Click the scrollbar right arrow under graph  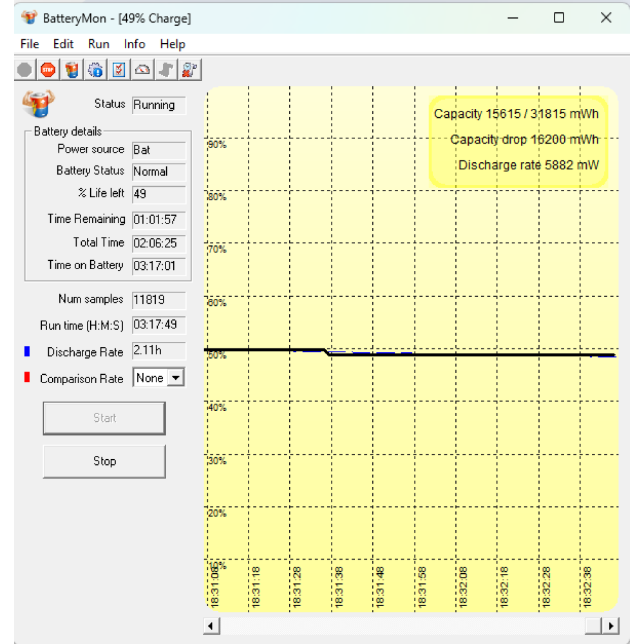[x=611, y=625]
